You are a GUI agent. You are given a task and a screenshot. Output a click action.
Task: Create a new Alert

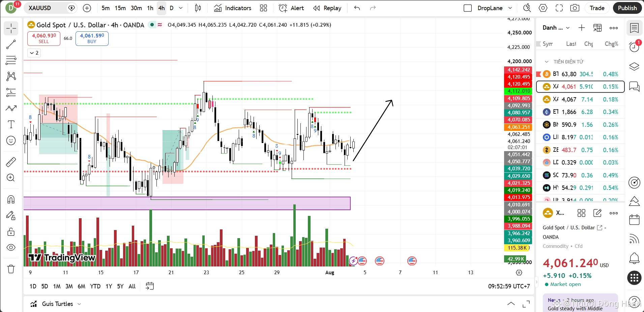291,8
